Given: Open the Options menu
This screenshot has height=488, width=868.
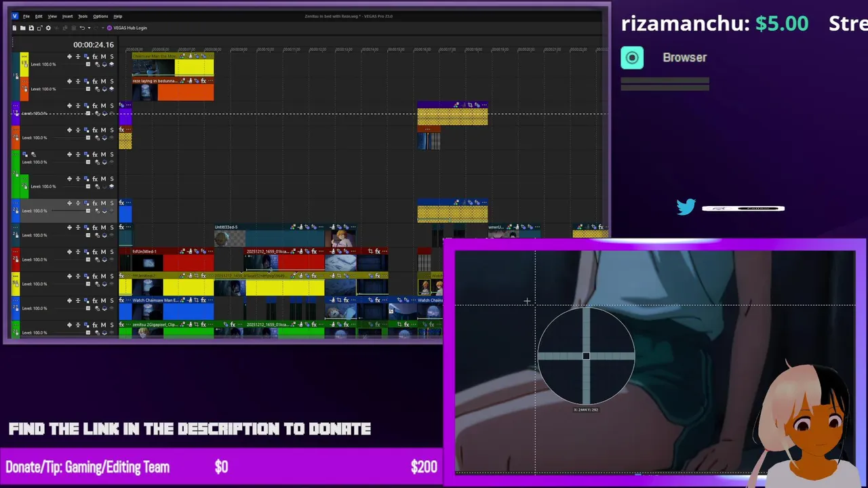Looking at the screenshot, I should (100, 16).
